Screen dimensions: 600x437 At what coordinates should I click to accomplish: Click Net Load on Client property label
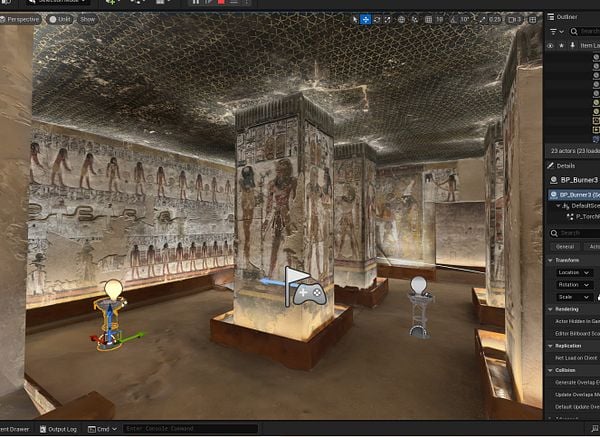576,358
